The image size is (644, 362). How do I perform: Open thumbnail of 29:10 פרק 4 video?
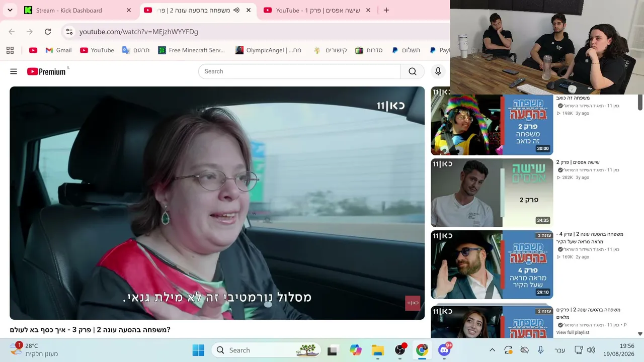492,265
